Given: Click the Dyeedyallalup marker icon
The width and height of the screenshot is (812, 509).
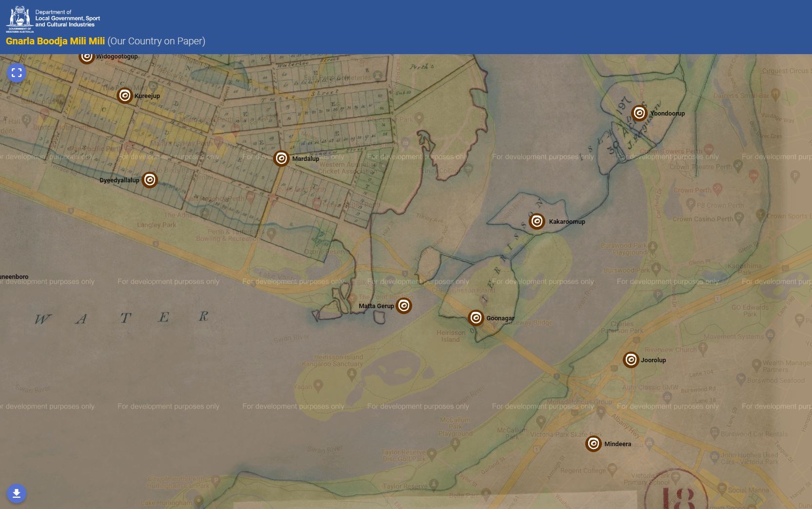Looking at the screenshot, I should click(x=150, y=180).
